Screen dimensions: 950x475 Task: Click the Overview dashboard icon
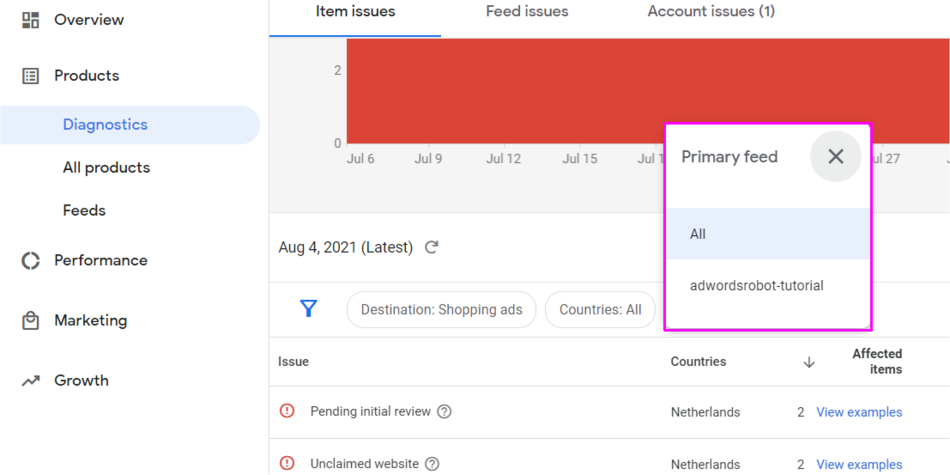pyautogui.click(x=31, y=20)
